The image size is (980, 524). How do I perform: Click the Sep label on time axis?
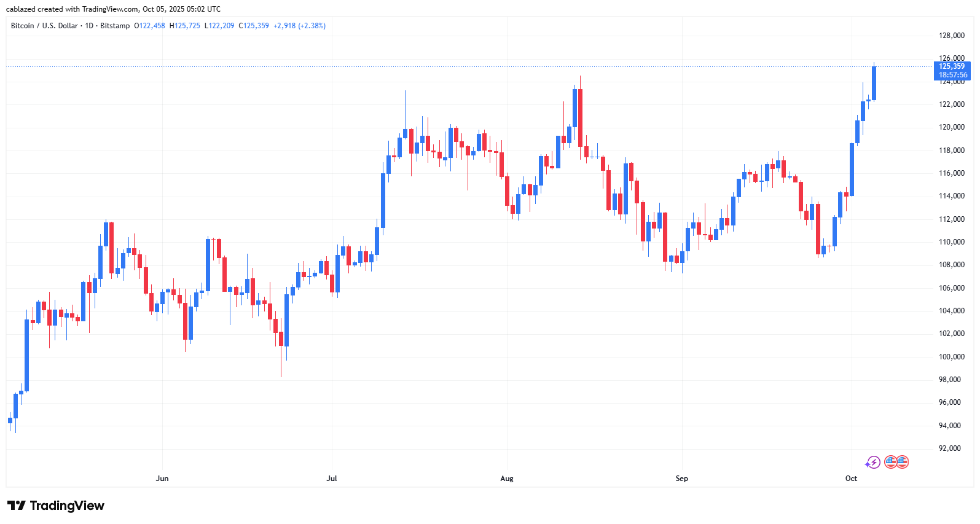pos(681,479)
